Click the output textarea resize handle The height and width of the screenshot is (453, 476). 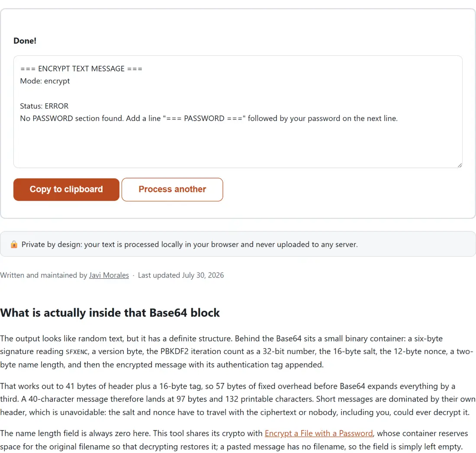point(460,165)
